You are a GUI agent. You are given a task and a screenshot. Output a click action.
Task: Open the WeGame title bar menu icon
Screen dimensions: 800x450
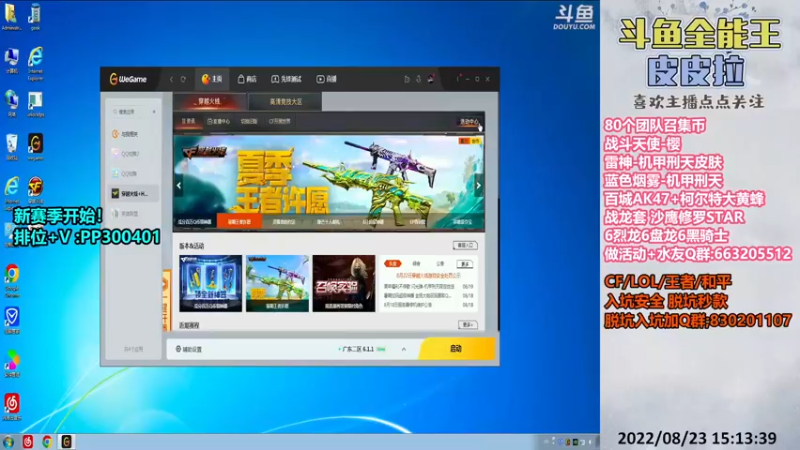(458, 79)
